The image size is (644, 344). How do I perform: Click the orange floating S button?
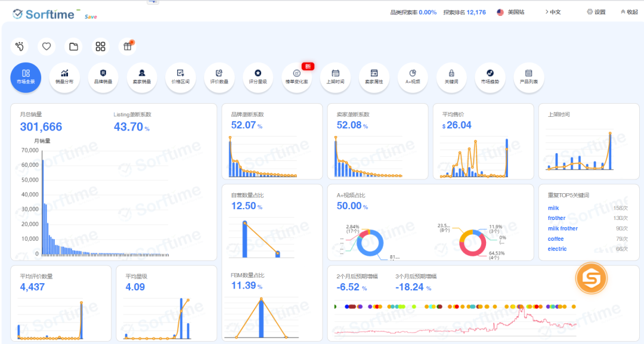[x=592, y=278]
